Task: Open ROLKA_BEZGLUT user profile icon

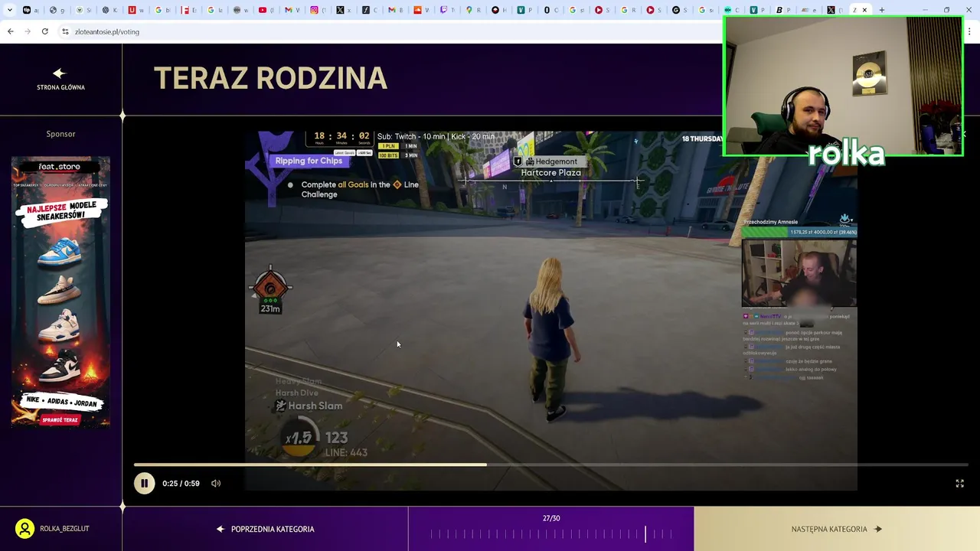Action: (x=24, y=529)
